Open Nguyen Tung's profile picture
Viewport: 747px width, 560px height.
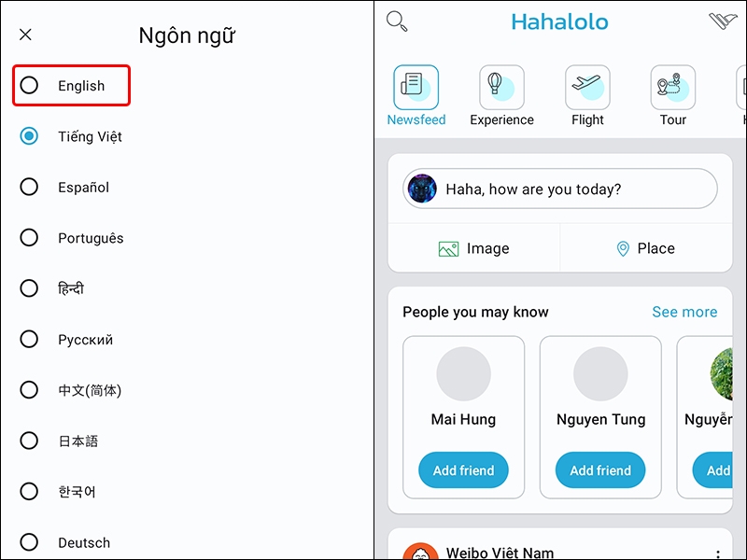600,374
